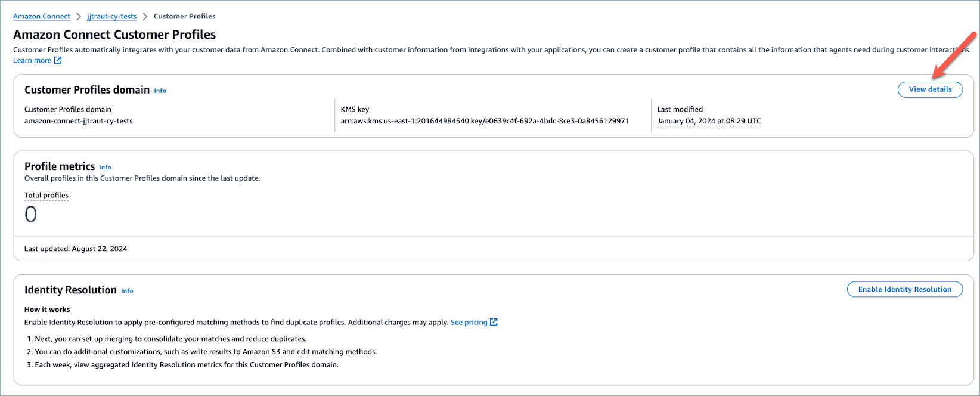This screenshot has width=980, height=396.
Task: Click the breadcrumb chevron after jjtraut-cy-tests
Action: (145, 16)
